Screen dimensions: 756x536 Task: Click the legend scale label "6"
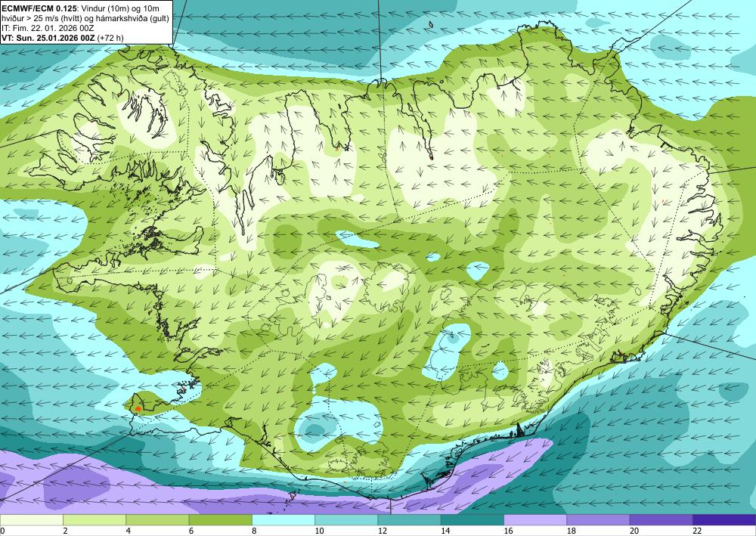(x=191, y=531)
